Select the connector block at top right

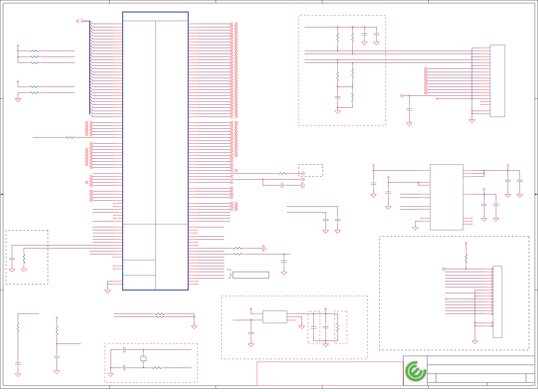(498, 81)
